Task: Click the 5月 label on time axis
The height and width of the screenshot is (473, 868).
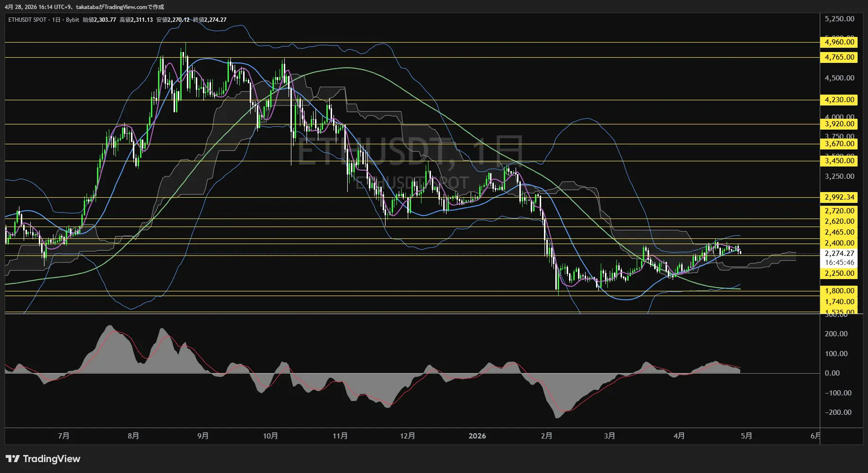Action: click(746, 436)
